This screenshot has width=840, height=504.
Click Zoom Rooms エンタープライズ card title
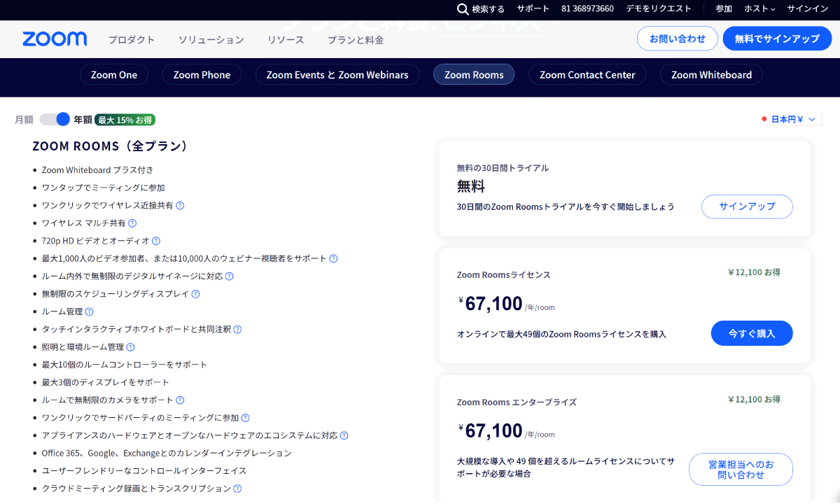coord(517,402)
